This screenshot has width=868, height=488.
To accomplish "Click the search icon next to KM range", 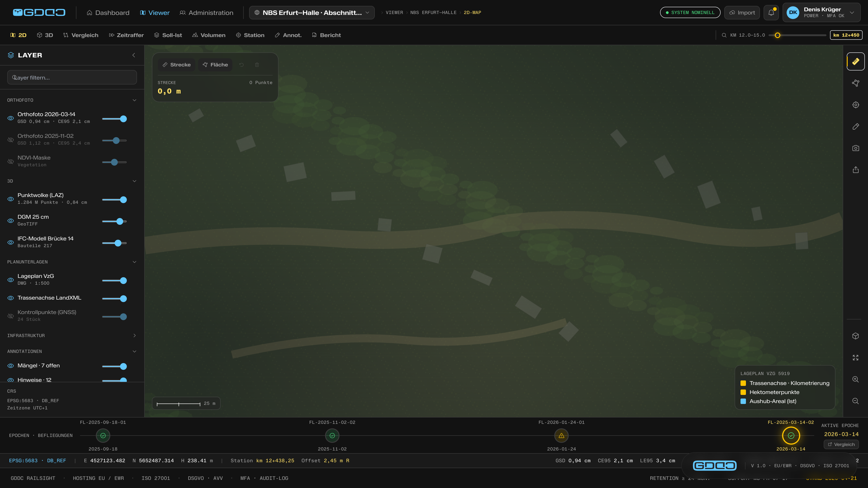I will (724, 35).
